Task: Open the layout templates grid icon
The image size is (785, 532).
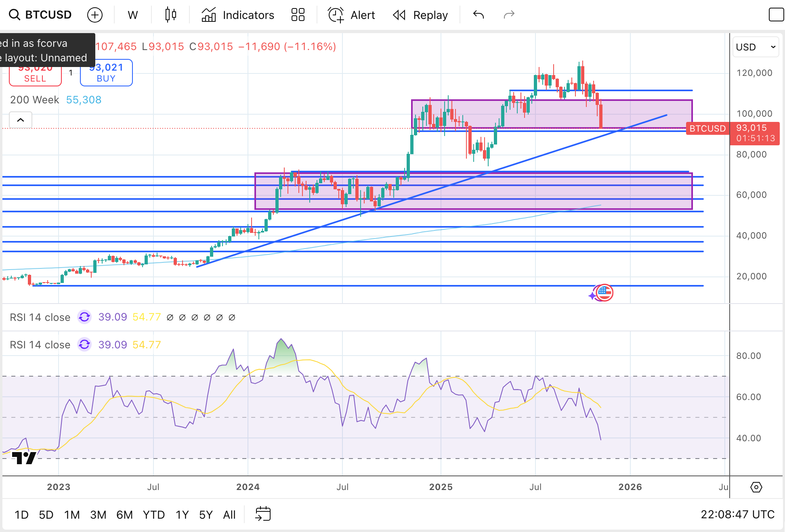Action: 298,15
